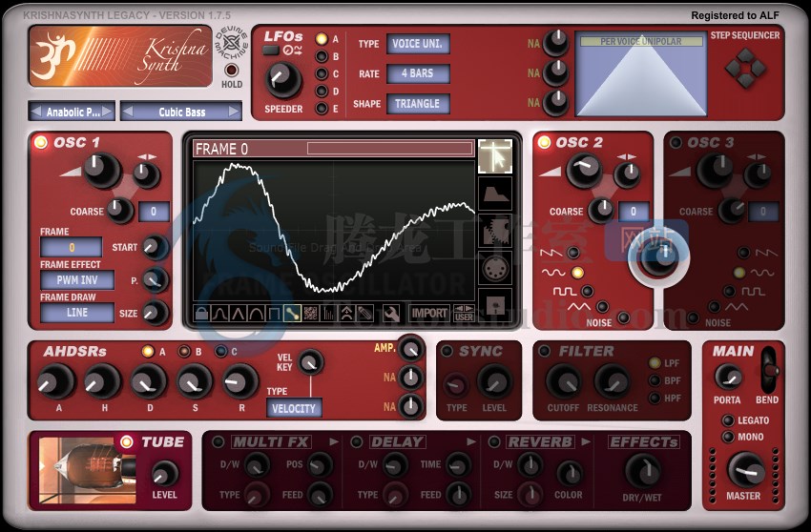Viewport: 811px width, 532px height.
Task: Click the OSC 1 volume ramp icon
Action: tap(71, 171)
